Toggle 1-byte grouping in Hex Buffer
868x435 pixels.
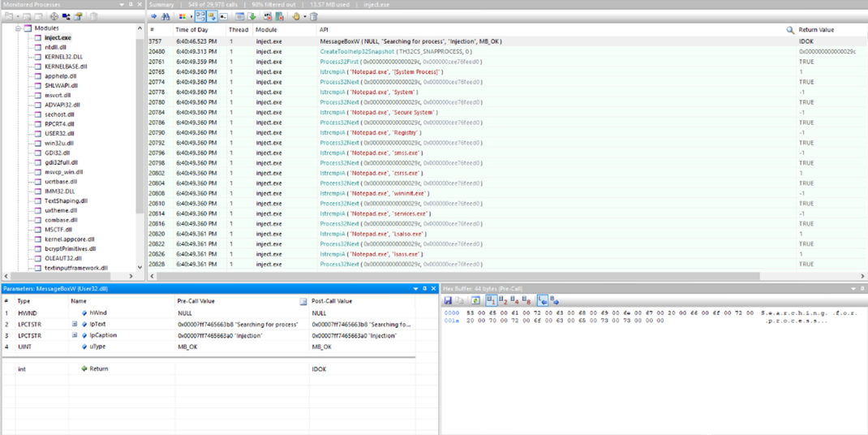[x=492, y=301]
